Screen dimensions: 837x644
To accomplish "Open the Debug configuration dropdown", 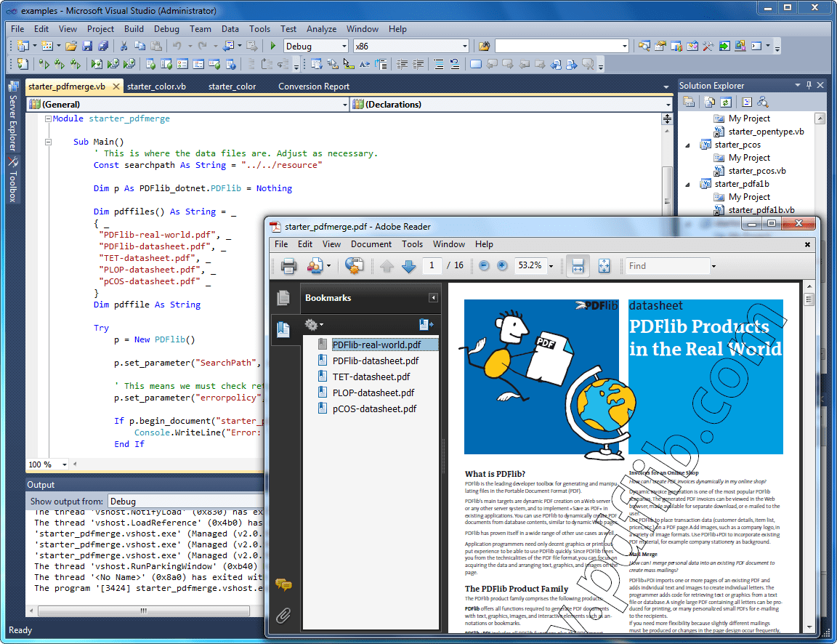I will point(343,47).
